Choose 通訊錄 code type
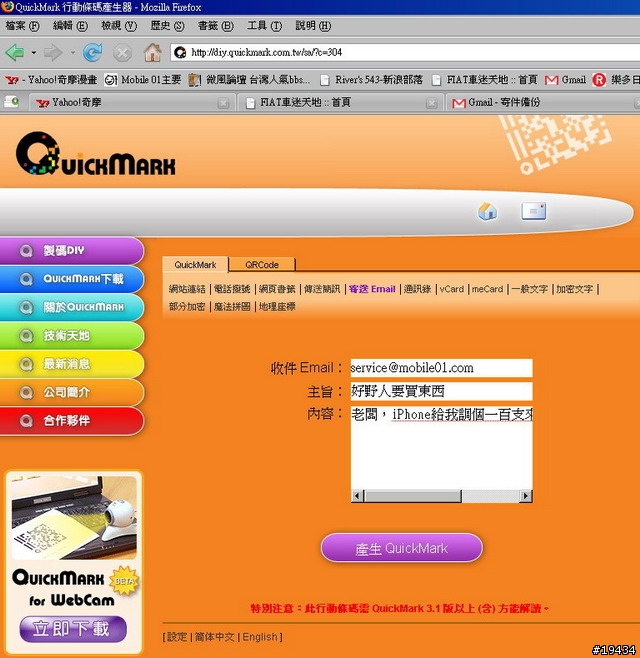The height and width of the screenshot is (658, 640). click(418, 289)
